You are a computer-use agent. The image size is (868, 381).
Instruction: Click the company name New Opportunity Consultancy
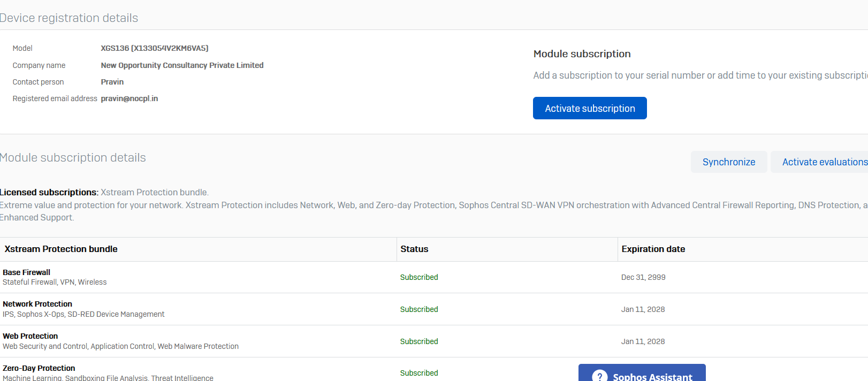pyautogui.click(x=182, y=65)
